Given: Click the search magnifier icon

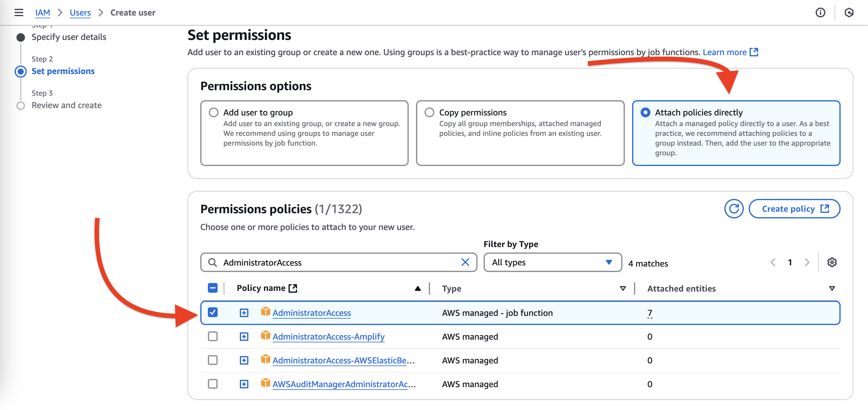Looking at the screenshot, I should (213, 262).
